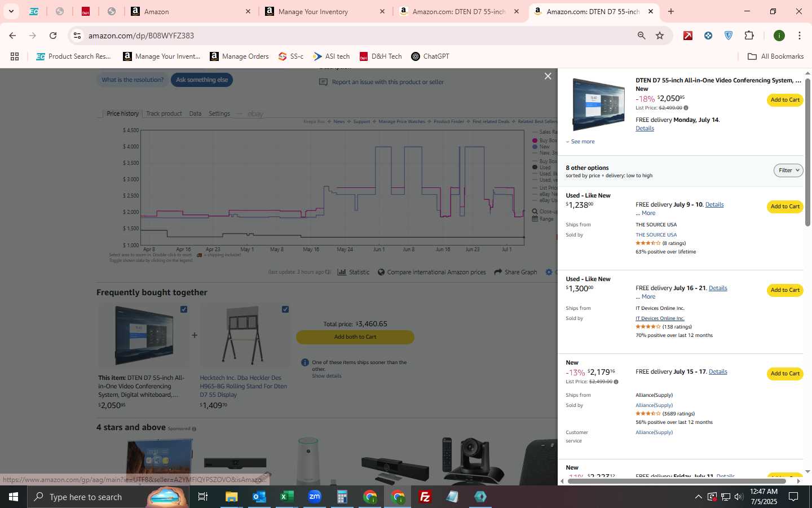Open DTEN D7 thumbnail in bought together
The image size is (812, 508).
tap(144, 336)
